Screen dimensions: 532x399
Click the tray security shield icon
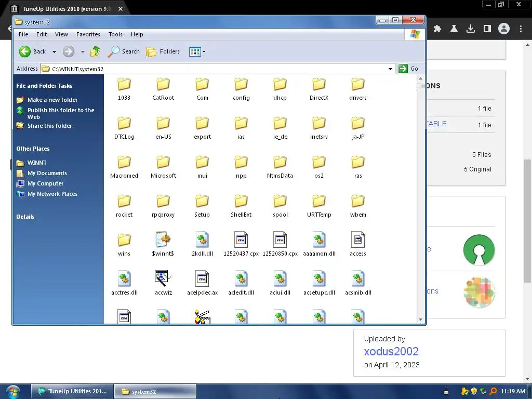click(x=474, y=391)
